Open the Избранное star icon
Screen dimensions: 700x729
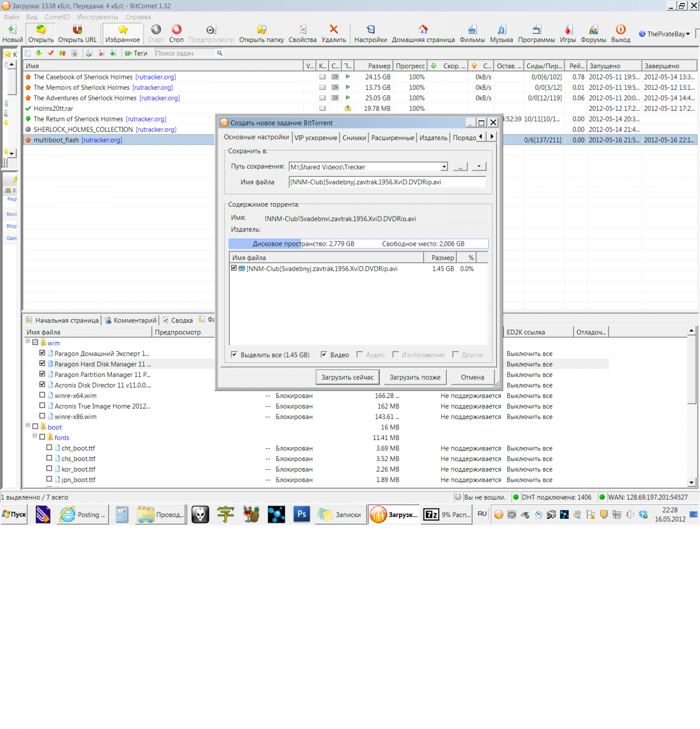[123, 29]
